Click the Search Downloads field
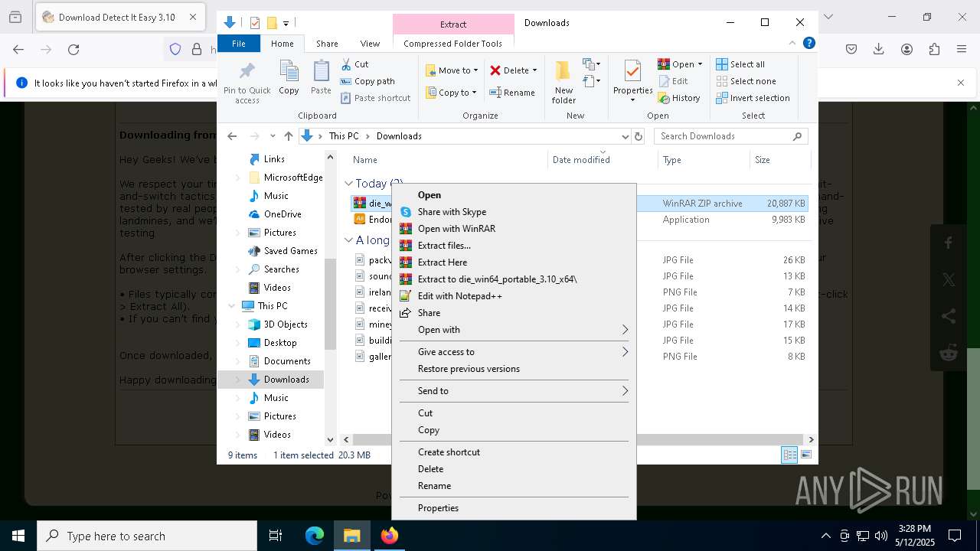 (x=731, y=136)
